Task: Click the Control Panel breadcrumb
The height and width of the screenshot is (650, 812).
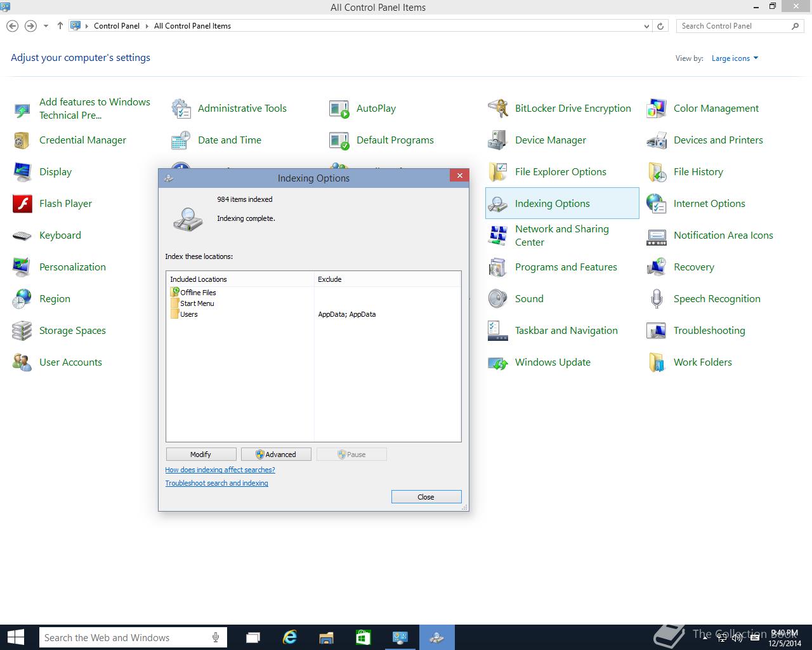Action: point(116,26)
